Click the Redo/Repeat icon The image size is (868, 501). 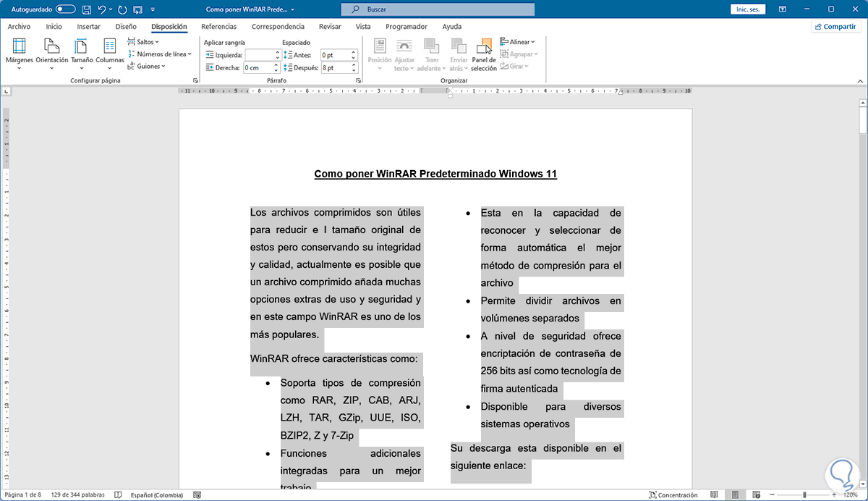(x=121, y=9)
